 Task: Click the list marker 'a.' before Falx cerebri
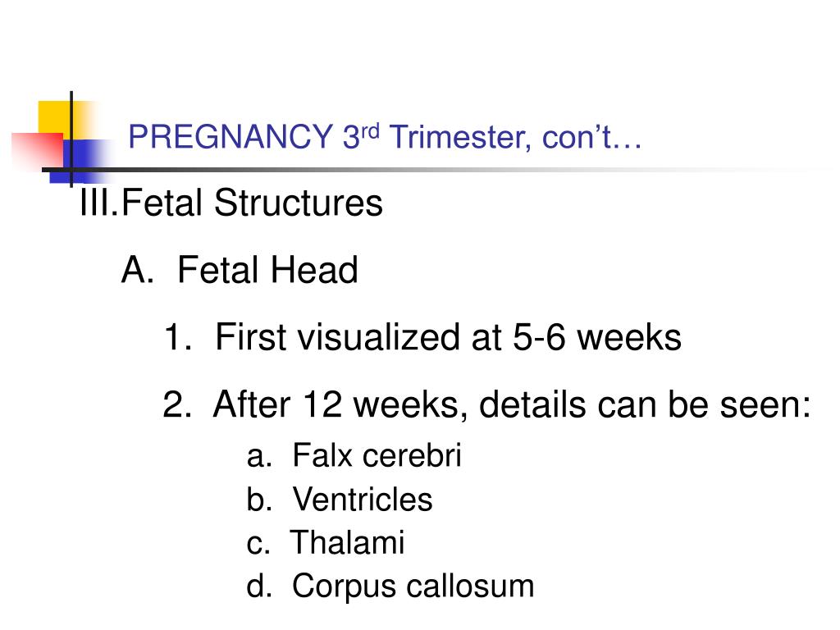click(259, 457)
